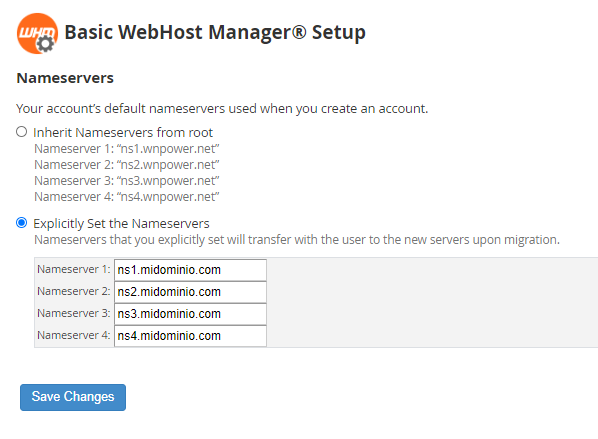This screenshot has height=439, width=598.
Task: Click the Nameserver 4 input field
Action: click(190, 336)
